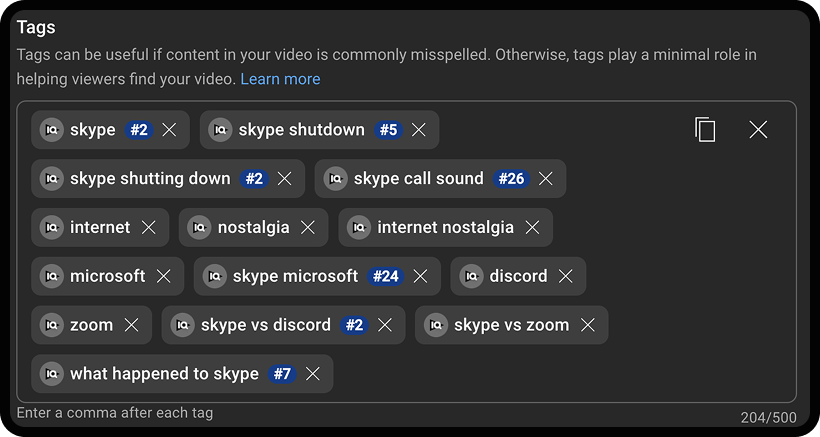Screen dimensions: 820x437
Task: Click IQ icon on 'skype shutting down' tag
Action: (x=51, y=179)
